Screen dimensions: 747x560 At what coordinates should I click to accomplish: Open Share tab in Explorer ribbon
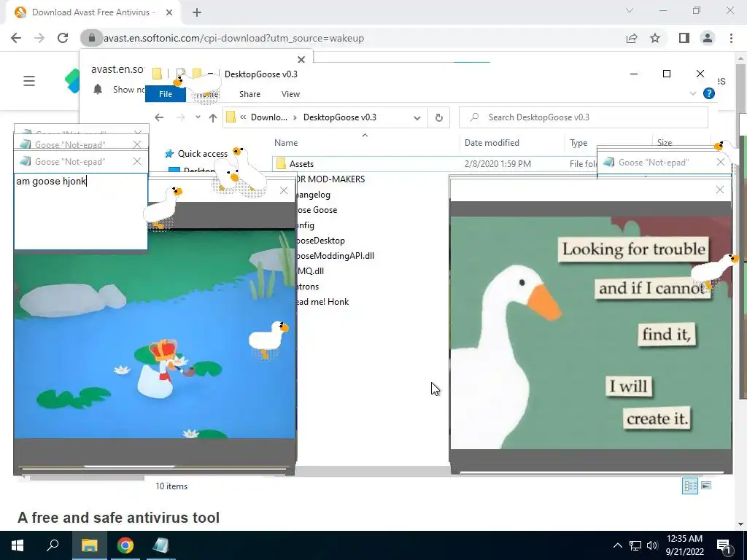(249, 94)
